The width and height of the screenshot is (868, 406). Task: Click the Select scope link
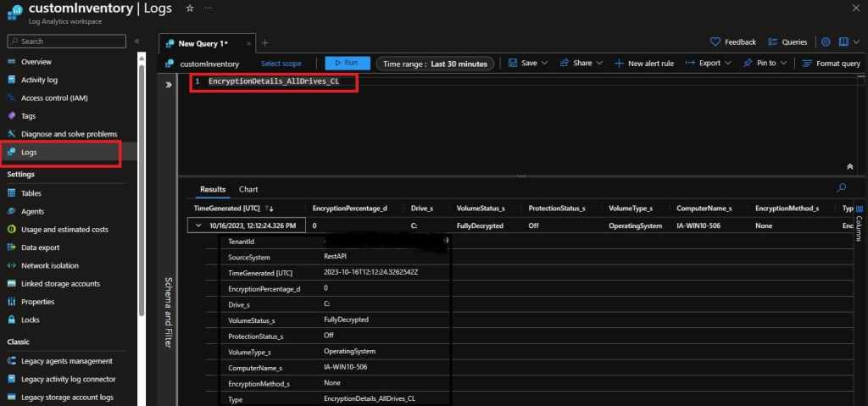click(x=281, y=64)
